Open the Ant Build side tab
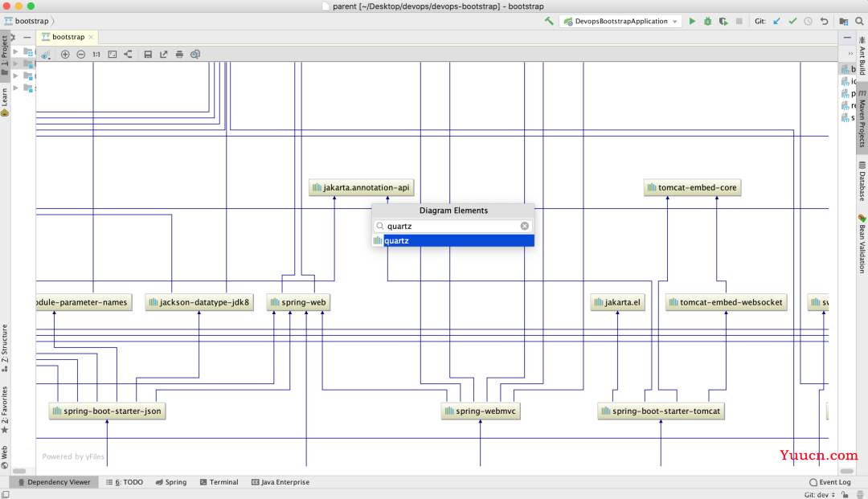Viewport: 868px width, 499px height. point(862,55)
